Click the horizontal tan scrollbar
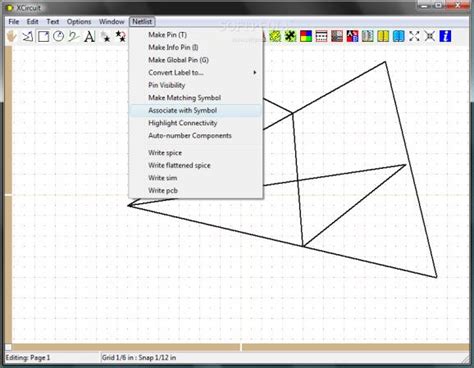Image resolution: width=474 pixels, height=368 pixels. pos(241,347)
